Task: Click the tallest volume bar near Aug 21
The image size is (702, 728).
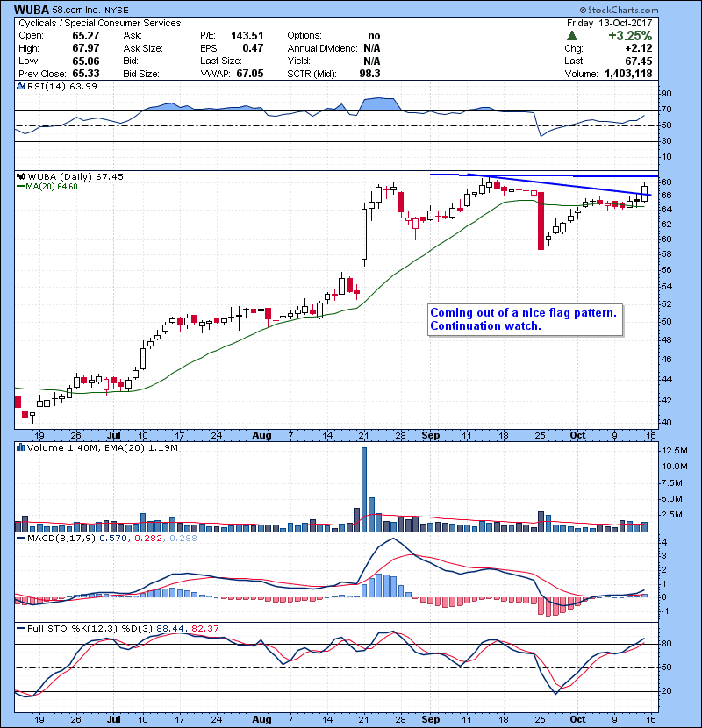Action: pos(364,489)
